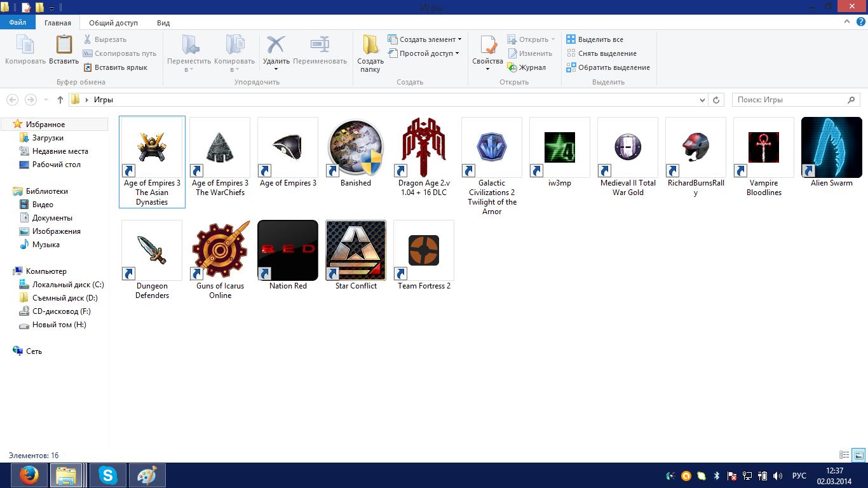
Task: Select Guns of Icarus Online gear icon
Action: [220, 250]
